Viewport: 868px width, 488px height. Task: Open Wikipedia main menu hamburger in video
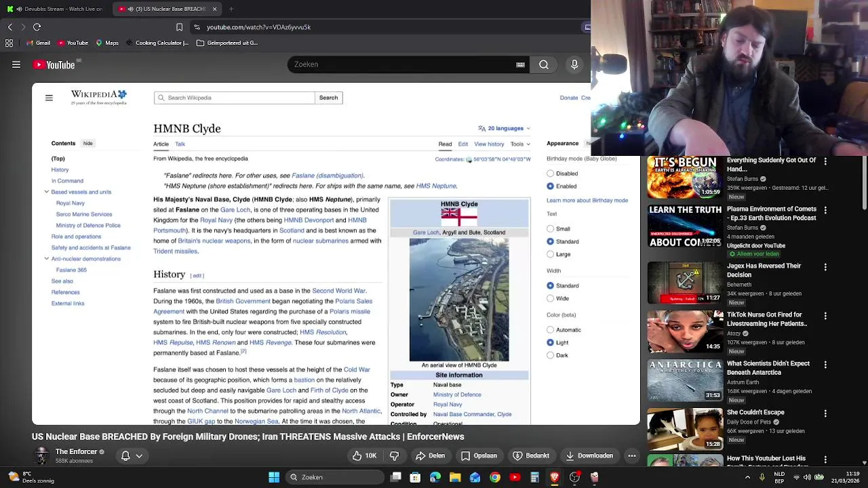pos(49,98)
